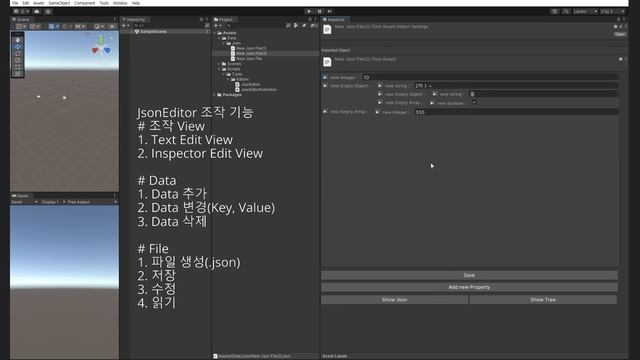Click the Pause button

(320, 11)
